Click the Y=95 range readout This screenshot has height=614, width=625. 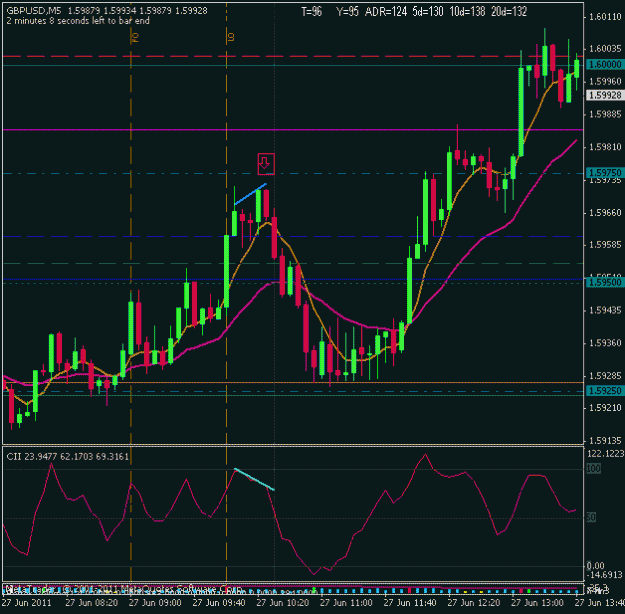coord(347,12)
